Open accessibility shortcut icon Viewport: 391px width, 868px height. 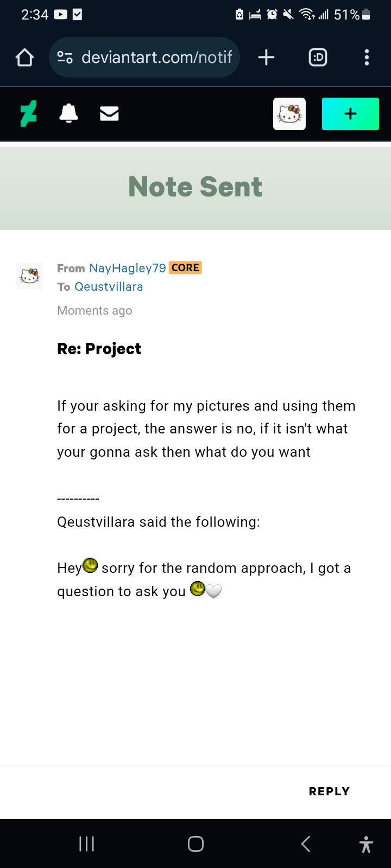click(x=367, y=844)
